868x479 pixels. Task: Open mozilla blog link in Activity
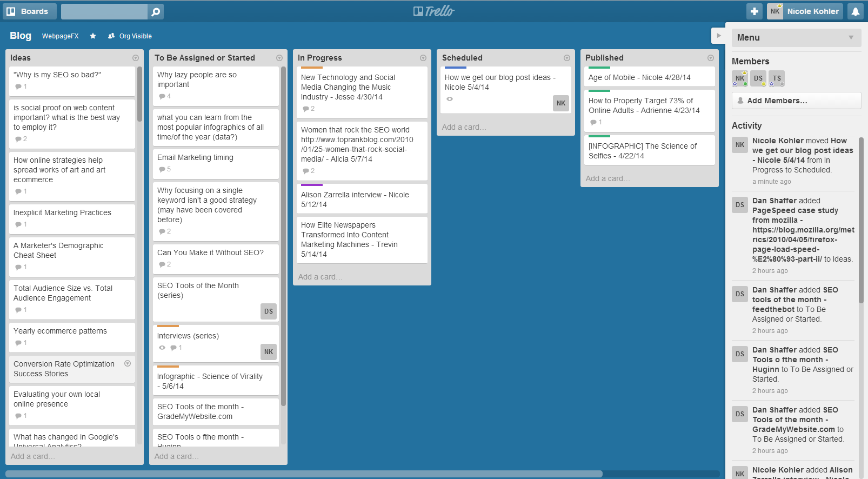pyautogui.click(x=803, y=244)
